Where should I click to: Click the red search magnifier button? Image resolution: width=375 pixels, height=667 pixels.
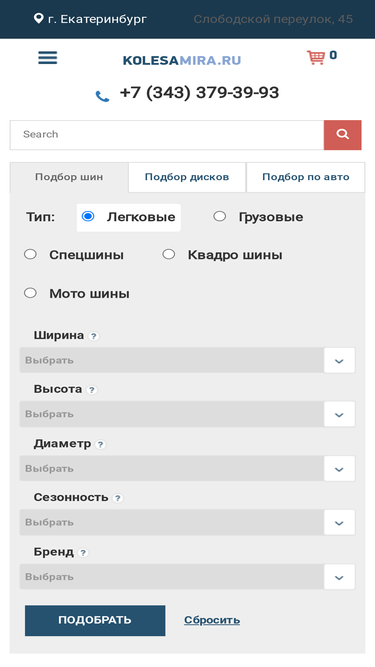click(x=342, y=135)
